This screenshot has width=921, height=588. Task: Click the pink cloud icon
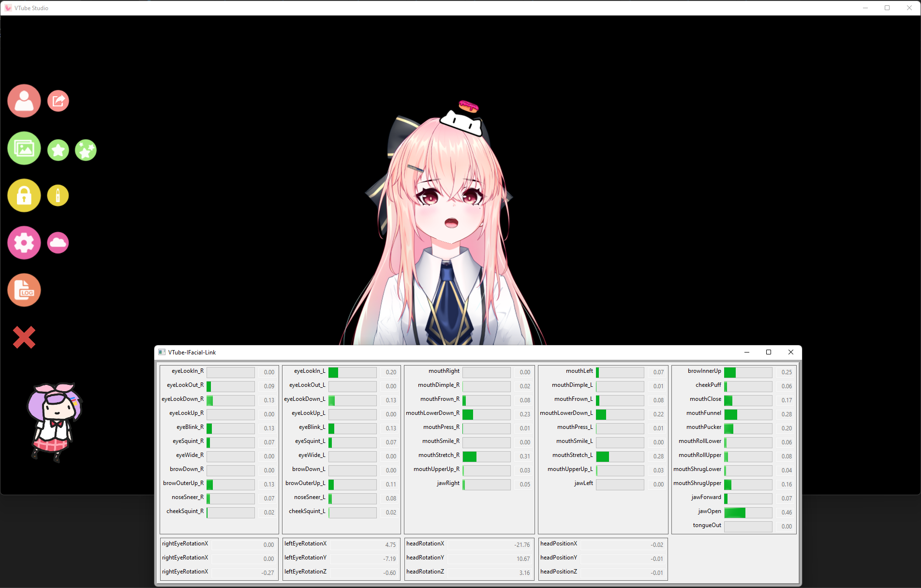(x=58, y=243)
